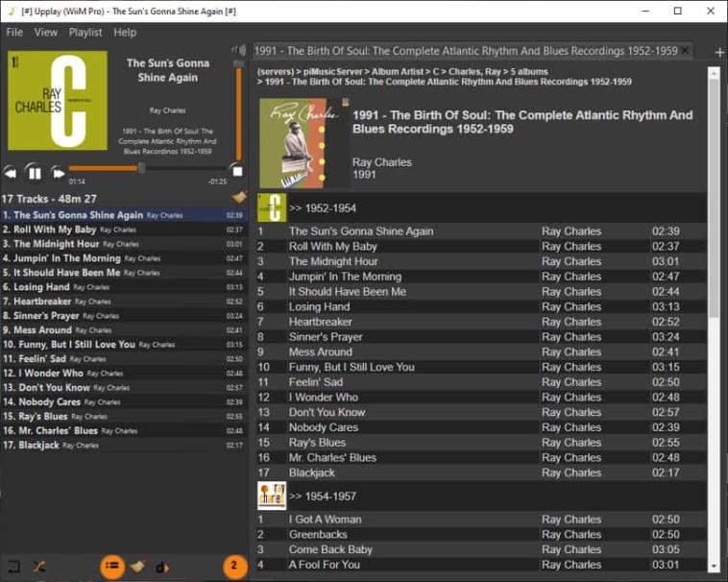Screen dimensions: 728x582
Task: Click the album title heading in the browser
Action: point(522,122)
